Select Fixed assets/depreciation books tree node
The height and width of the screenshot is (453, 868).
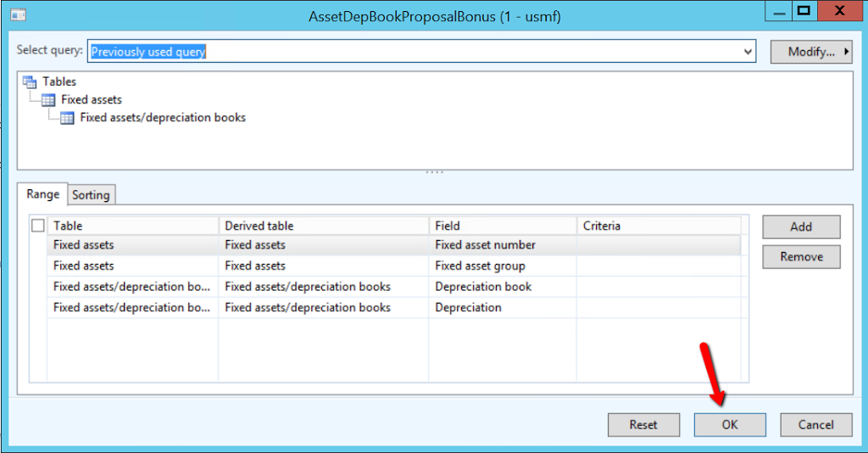coord(162,118)
